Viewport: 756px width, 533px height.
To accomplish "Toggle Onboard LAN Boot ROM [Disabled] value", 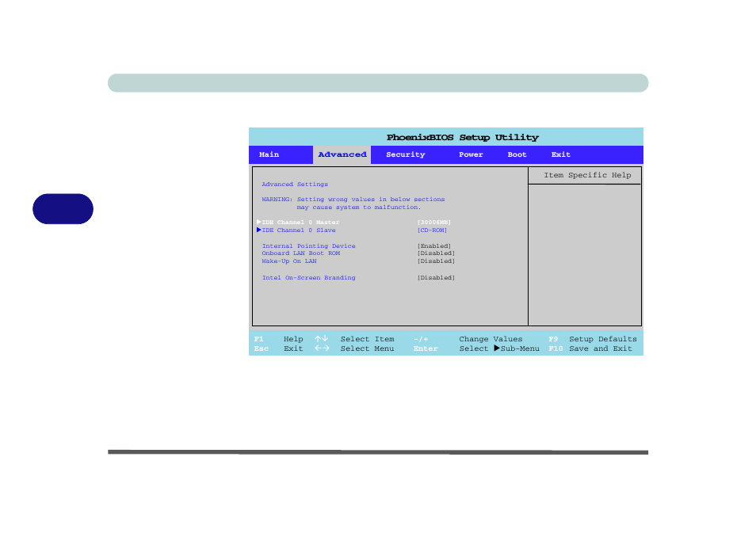I will (x=436, y=253).
